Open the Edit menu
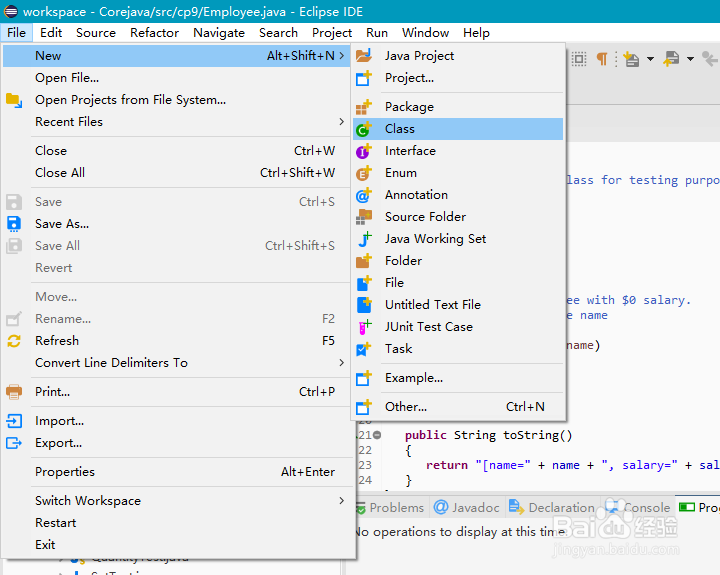This screenshot has height=575, width=720. coord(51,33)
